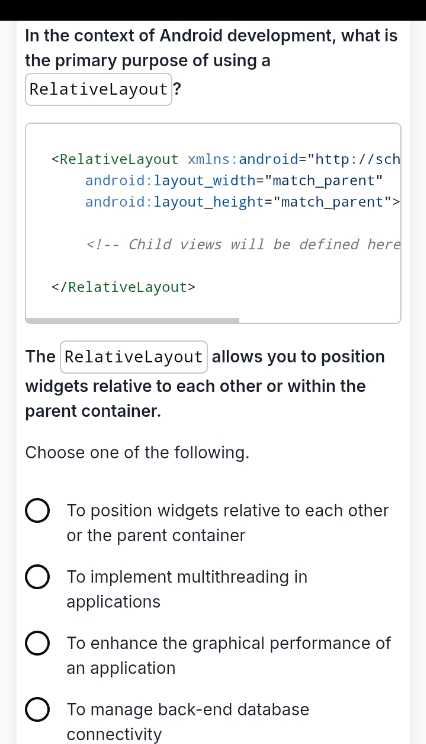
Task: Click the android:layout_height line in the code
Action: [x=242, y=202]
